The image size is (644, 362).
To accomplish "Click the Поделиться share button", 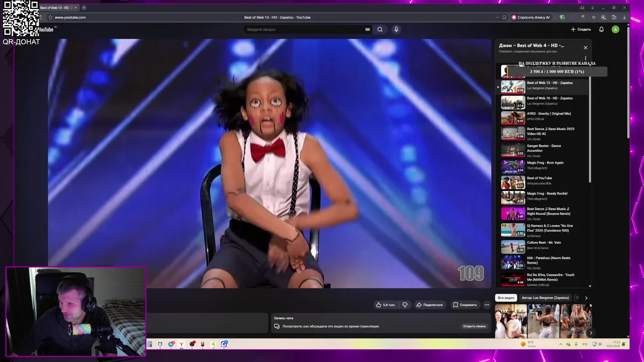I will (429, 305).
